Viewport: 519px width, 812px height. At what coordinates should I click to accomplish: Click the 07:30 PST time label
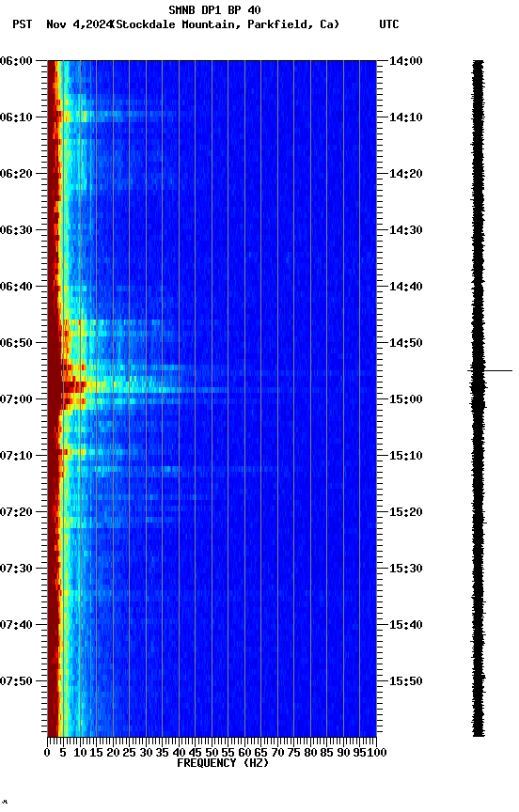coord(16,569)
